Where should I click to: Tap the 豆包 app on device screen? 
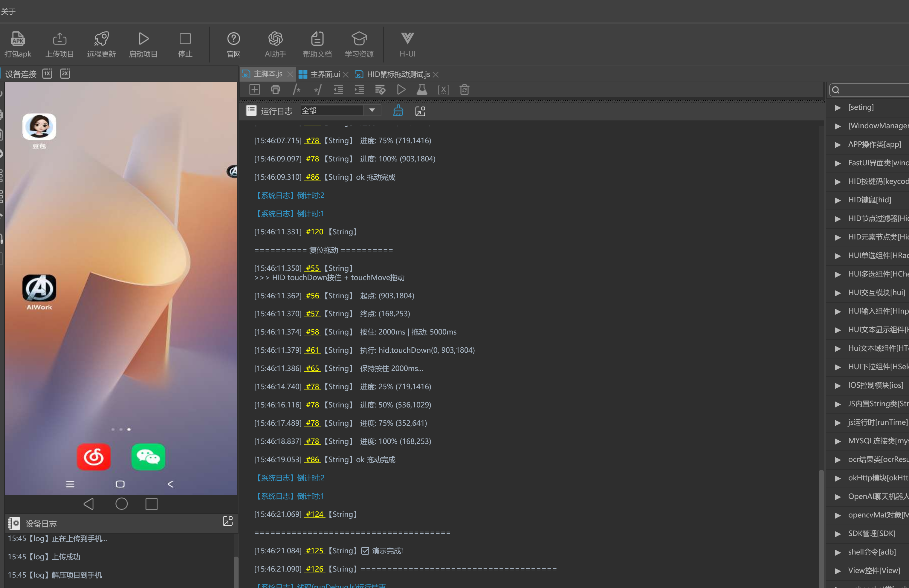pyautogui.click(x=39, y=127)
